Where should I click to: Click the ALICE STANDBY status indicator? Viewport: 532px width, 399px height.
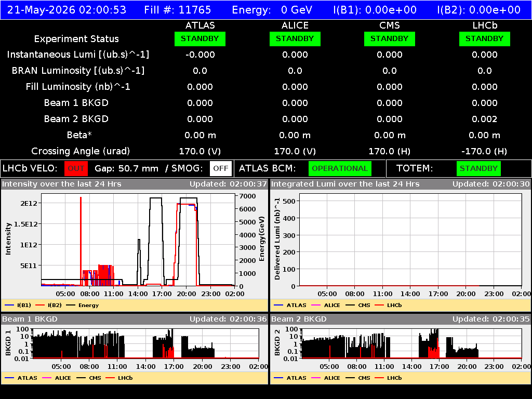[x=295, y=38]
